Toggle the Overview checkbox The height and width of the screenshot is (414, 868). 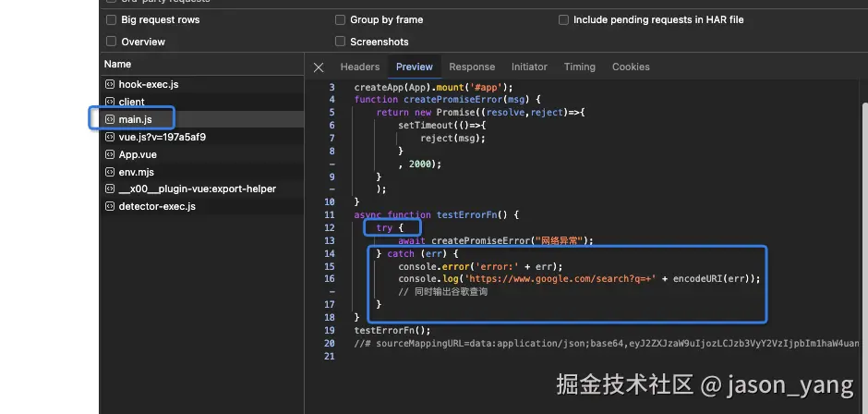click(111, 42)
